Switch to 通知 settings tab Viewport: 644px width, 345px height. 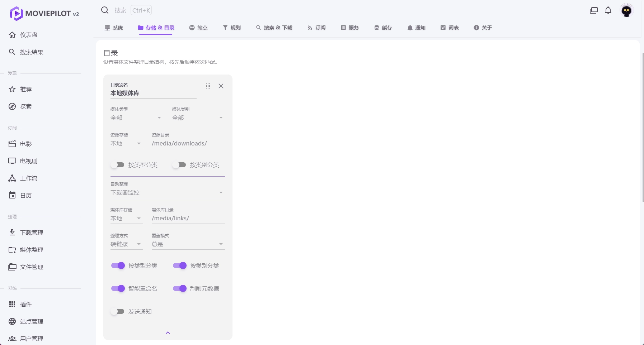[x=417, y=28]
